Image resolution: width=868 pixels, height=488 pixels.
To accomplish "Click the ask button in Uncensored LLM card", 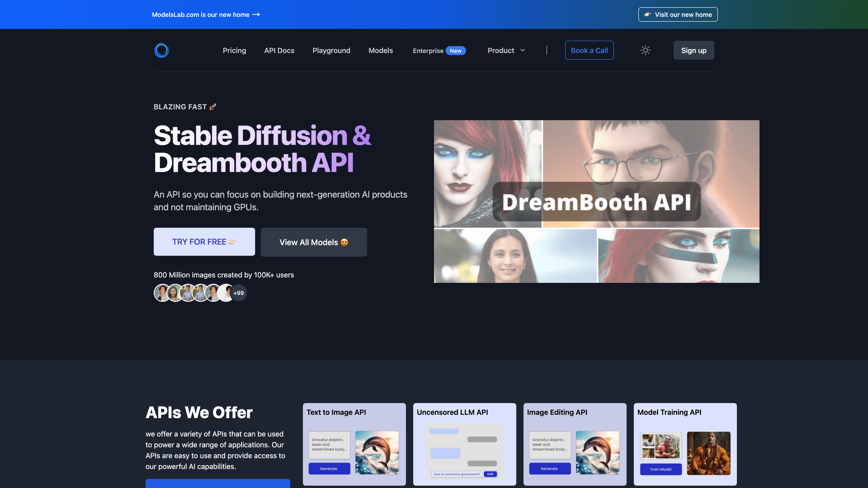I will click(490, 474).
